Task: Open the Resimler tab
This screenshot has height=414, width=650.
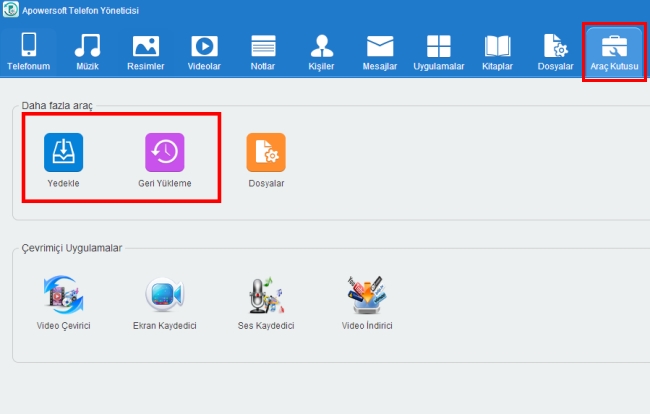Action: [x=146, y=52]
